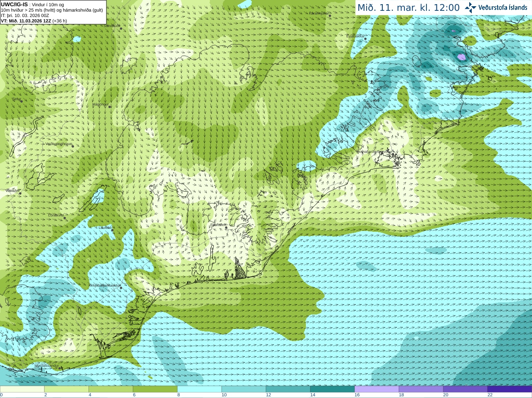Screen dimensions: 532x398
Task: Pick the 10–12 m/s turquoise legend swatch
Action: click(244, 389)
